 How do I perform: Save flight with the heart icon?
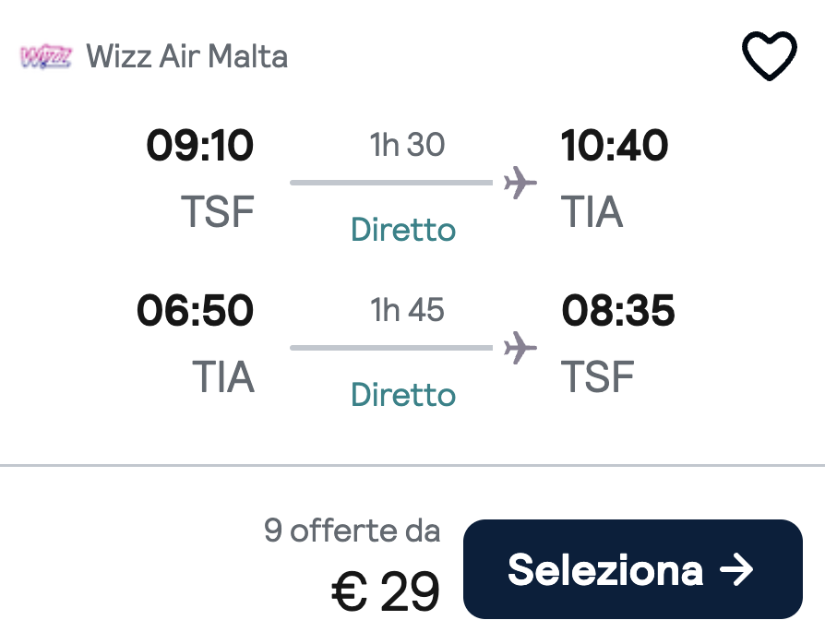(770, 55)
